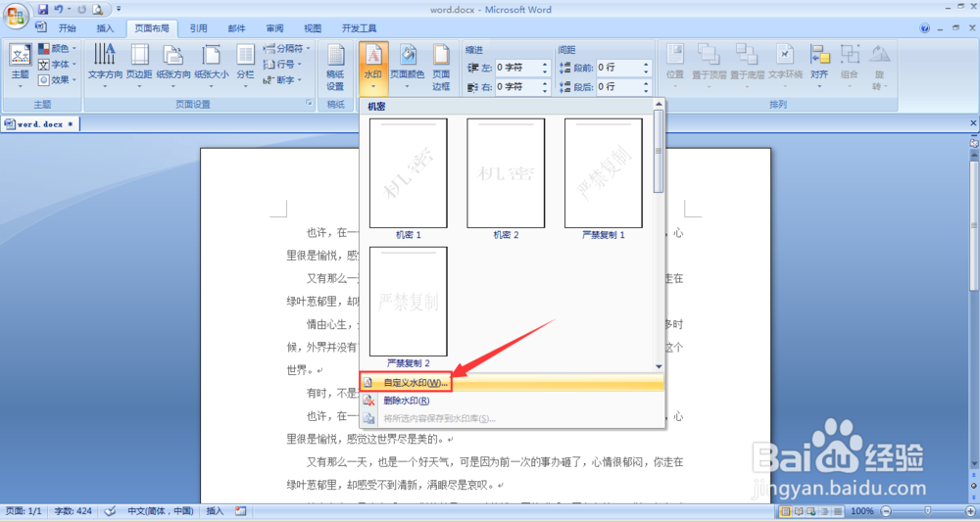
Task: Open Print Preview from quick access toolbar
Action: [x=97, y=10]
